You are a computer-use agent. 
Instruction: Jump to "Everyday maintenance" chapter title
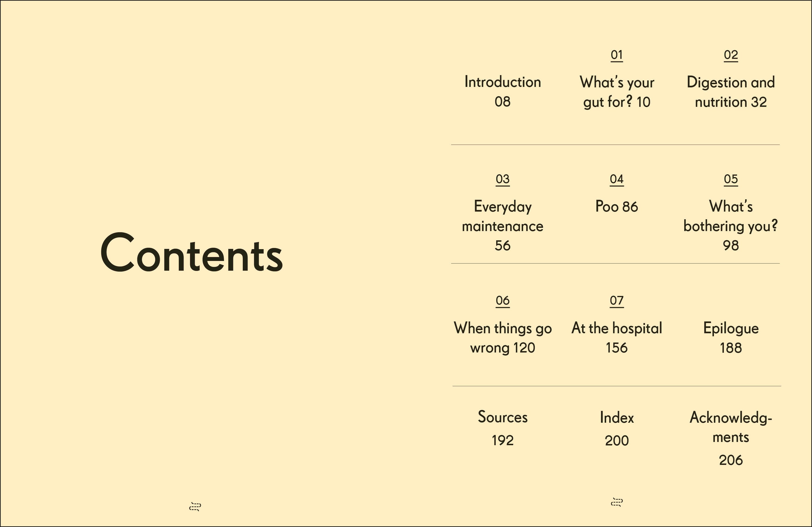[502, 216]
